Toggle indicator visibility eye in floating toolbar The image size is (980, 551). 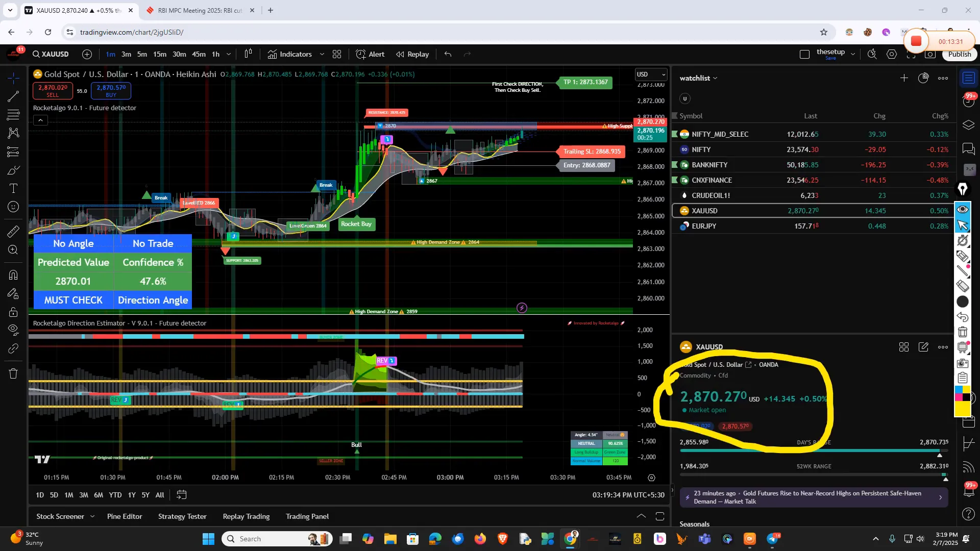click(x=963, y=210)
